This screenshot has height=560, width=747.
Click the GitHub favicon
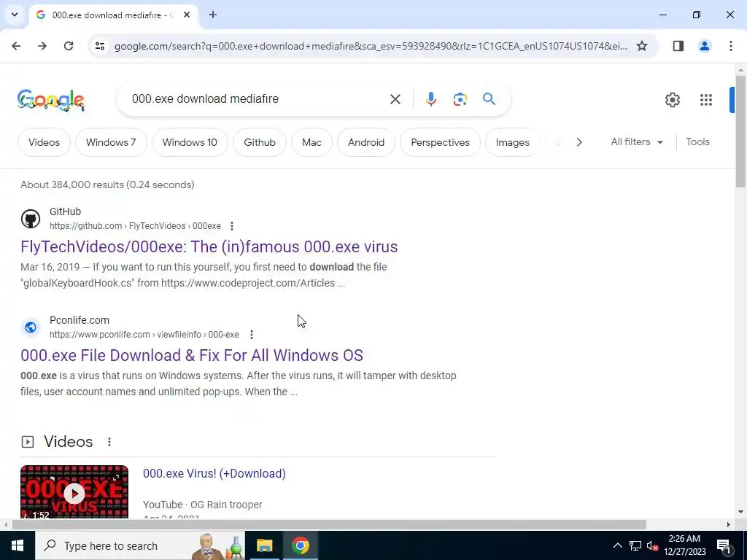tap(31, 219)
